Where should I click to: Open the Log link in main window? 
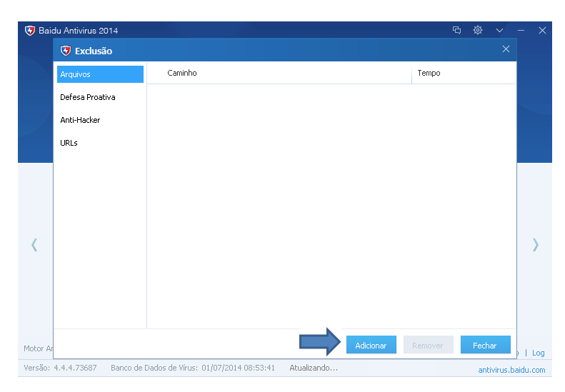tap(539, 353)
